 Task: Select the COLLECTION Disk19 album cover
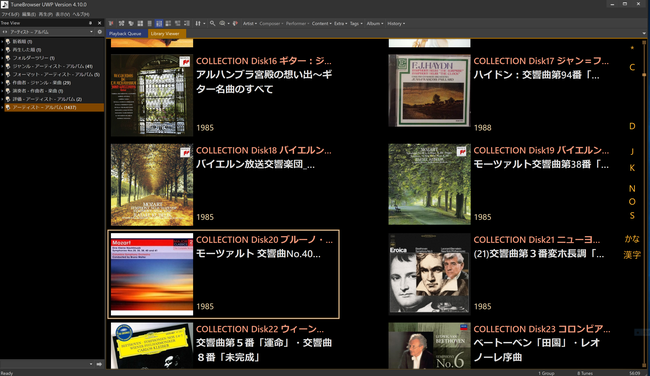click(x=429, y=184)
